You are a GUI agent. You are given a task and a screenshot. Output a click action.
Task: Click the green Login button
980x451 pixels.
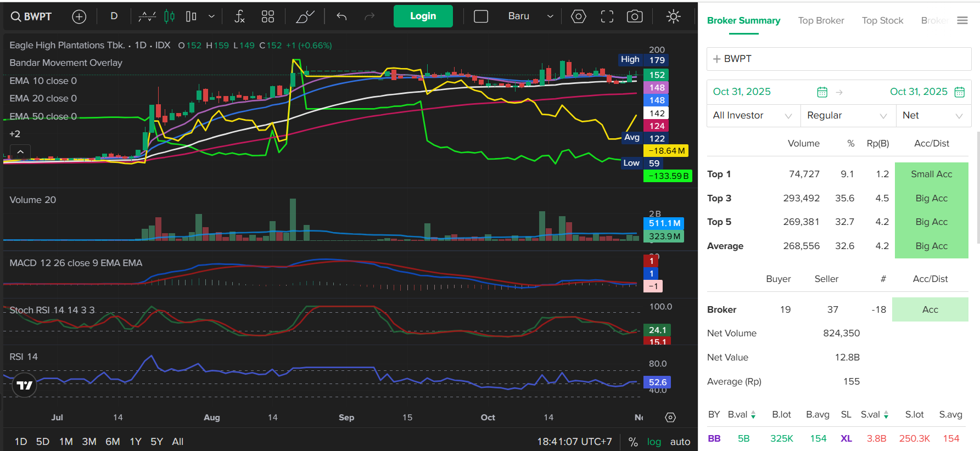423,16
